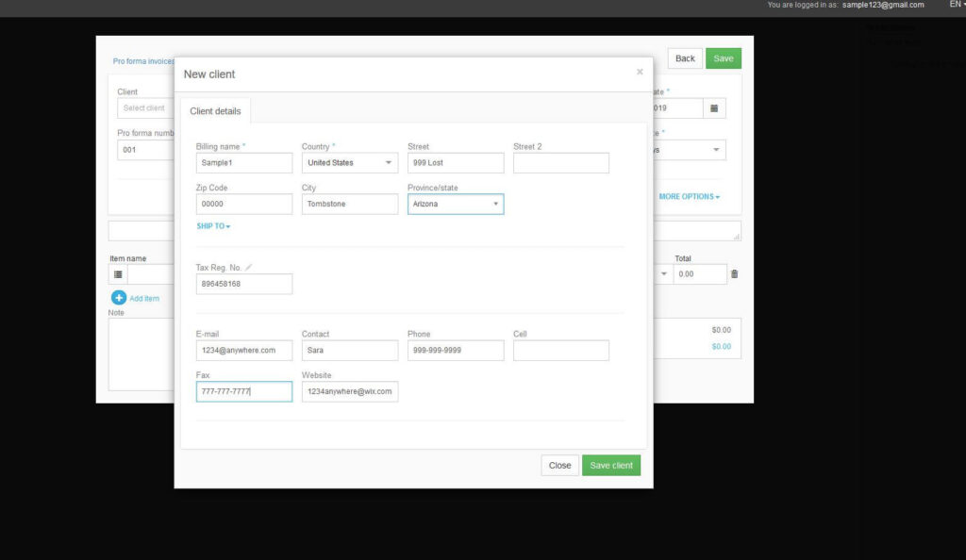Click the Pro forma number field 001
This screenshot has height=560, width=966.
tap(146, 150)
